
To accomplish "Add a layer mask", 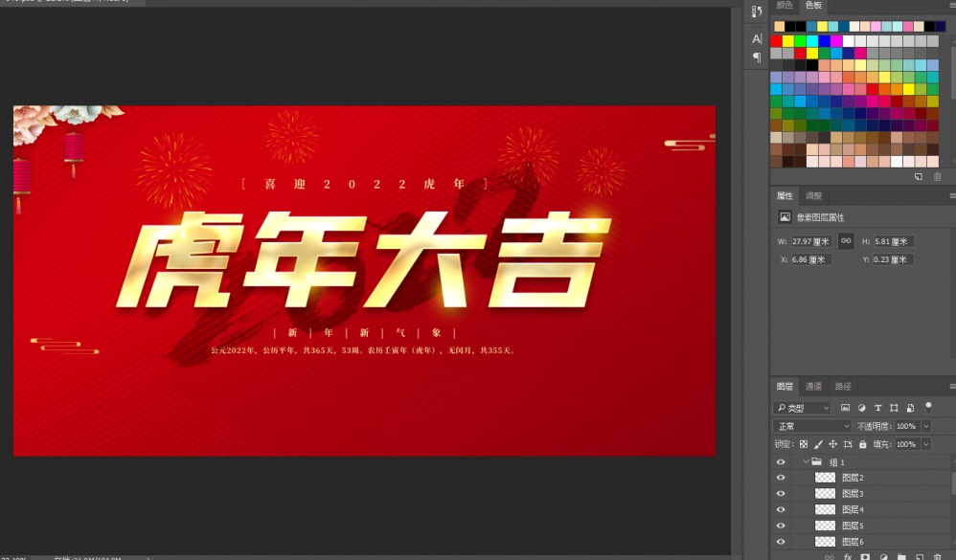I will [x=866, y=555].
